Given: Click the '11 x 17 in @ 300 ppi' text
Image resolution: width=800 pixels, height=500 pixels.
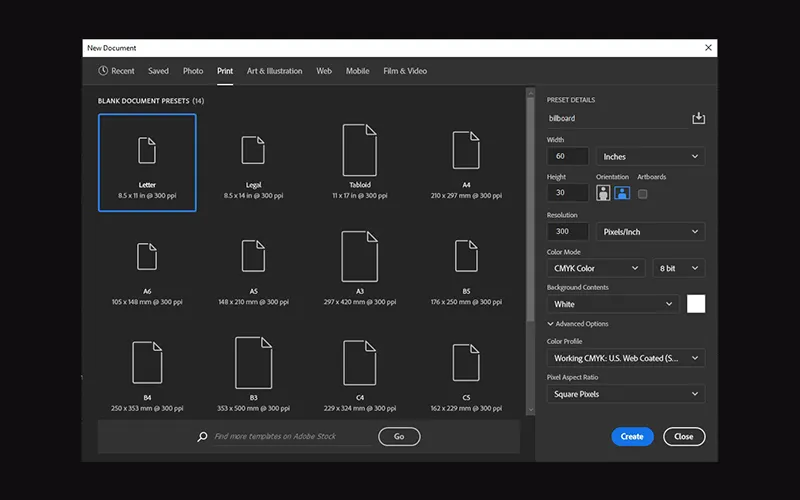Looking at the screenshot, I should [x=360, y=196].
